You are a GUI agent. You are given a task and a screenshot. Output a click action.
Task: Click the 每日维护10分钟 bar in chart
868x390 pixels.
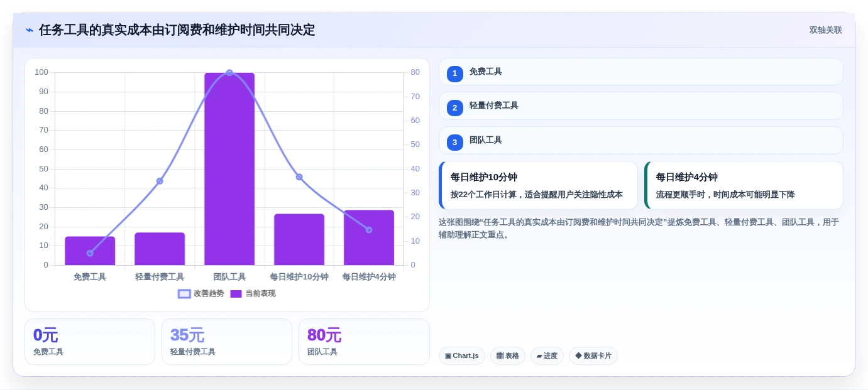coord(299,239)
